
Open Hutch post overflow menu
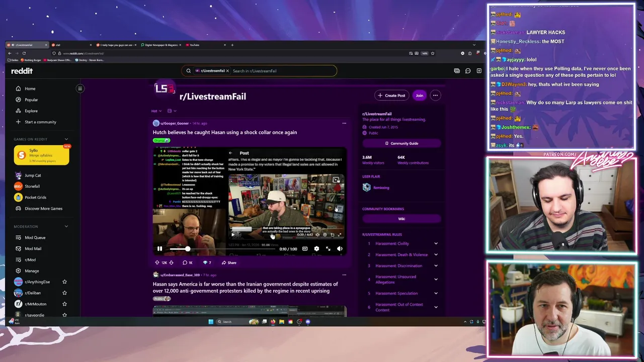pos(344,123)
